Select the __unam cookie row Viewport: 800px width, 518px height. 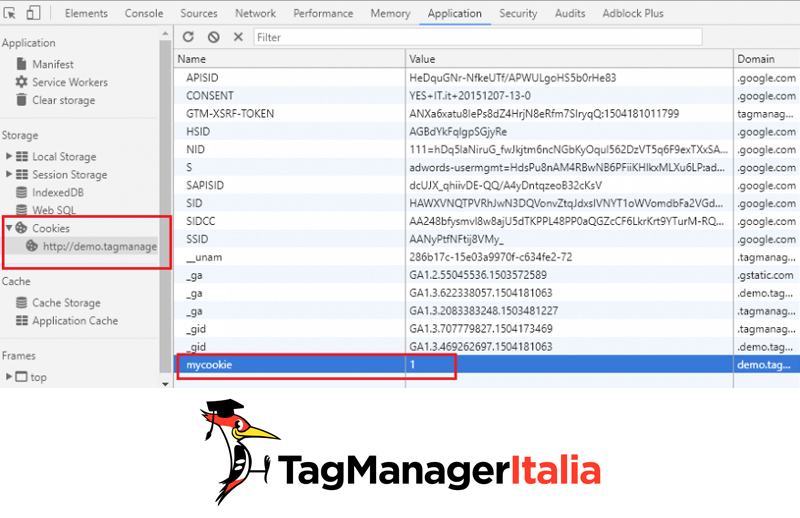487,257
